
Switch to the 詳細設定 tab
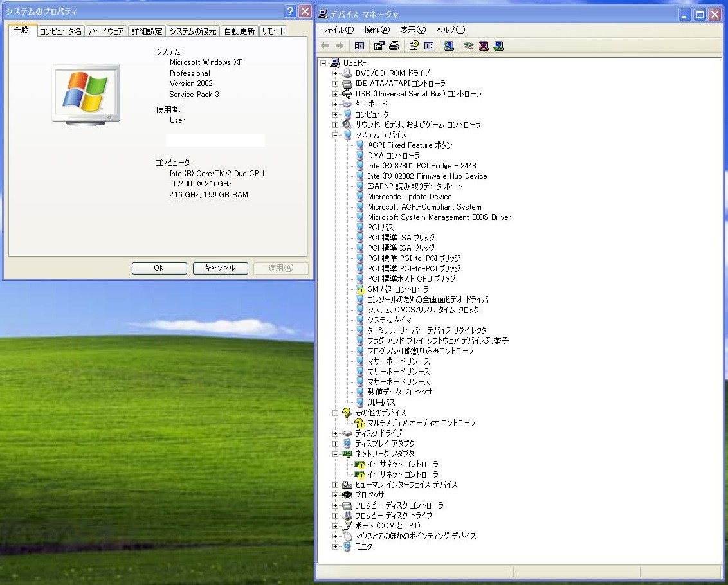tap(147, 31)
